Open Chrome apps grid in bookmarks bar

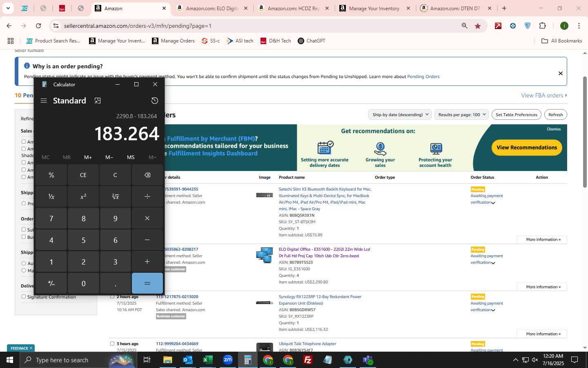click(11, 41)
